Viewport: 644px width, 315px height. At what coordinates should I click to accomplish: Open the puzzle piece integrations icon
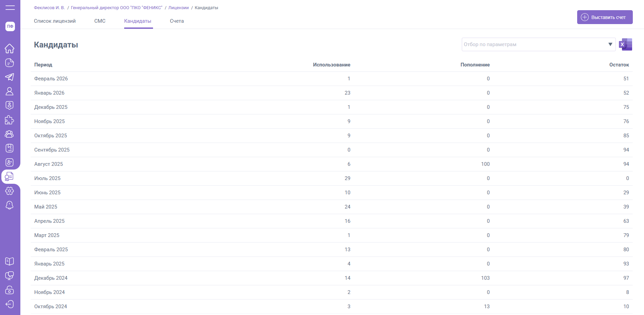point(10,120)
